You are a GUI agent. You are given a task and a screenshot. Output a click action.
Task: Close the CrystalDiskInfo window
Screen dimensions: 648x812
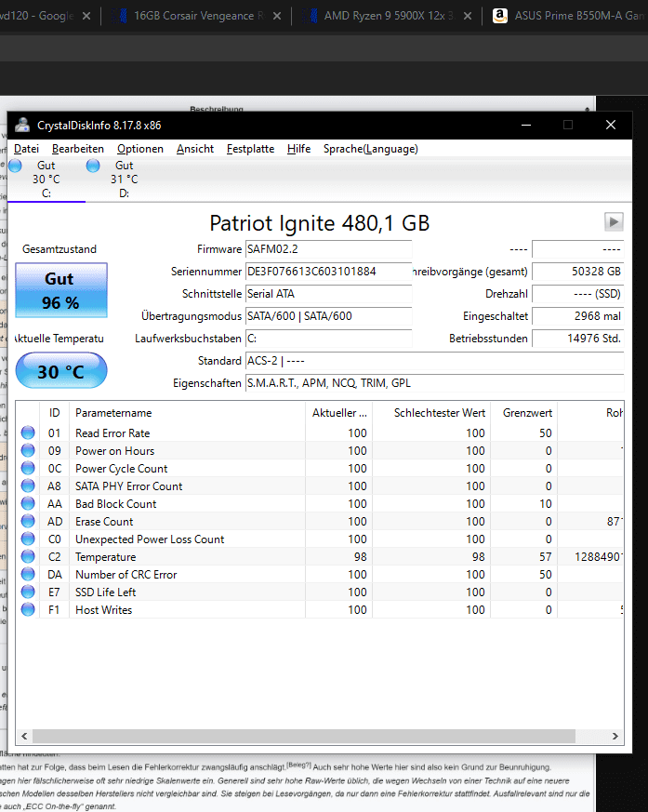coord(611,125)
